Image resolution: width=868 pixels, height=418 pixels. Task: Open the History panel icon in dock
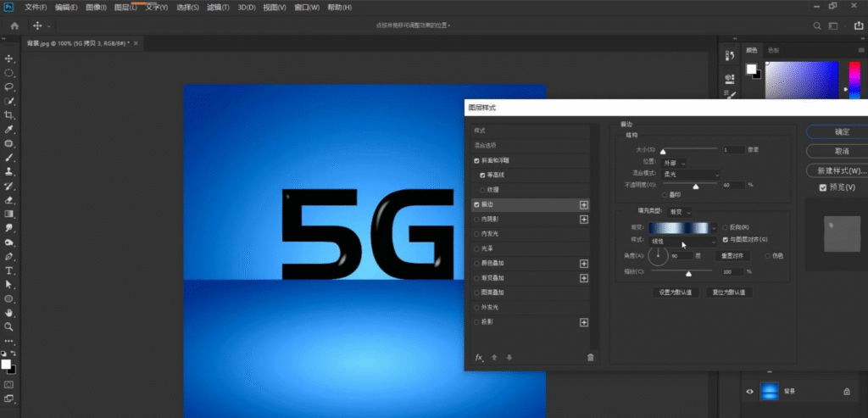[x=730, y=55]
